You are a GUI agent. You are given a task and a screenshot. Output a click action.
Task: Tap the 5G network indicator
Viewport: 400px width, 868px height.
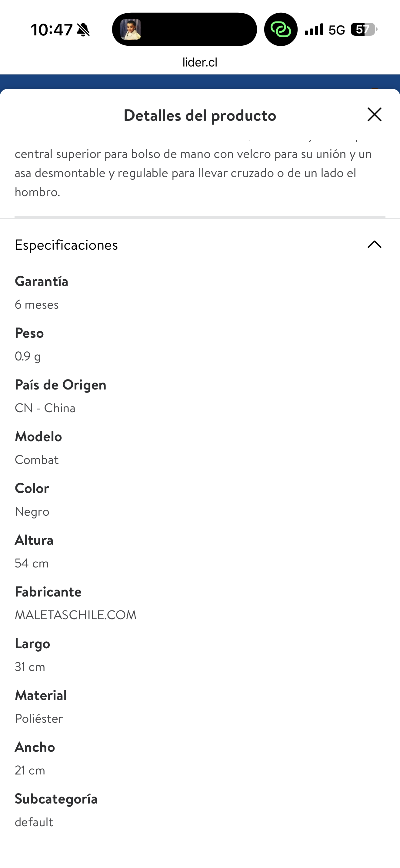tap(337, 30)
